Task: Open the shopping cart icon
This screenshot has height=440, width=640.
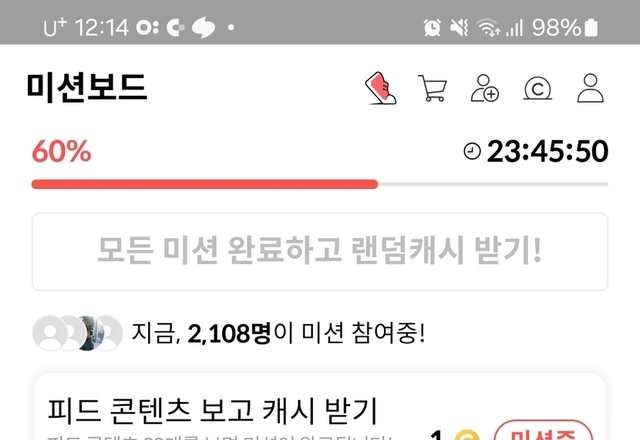Action: tap(432, 88)
